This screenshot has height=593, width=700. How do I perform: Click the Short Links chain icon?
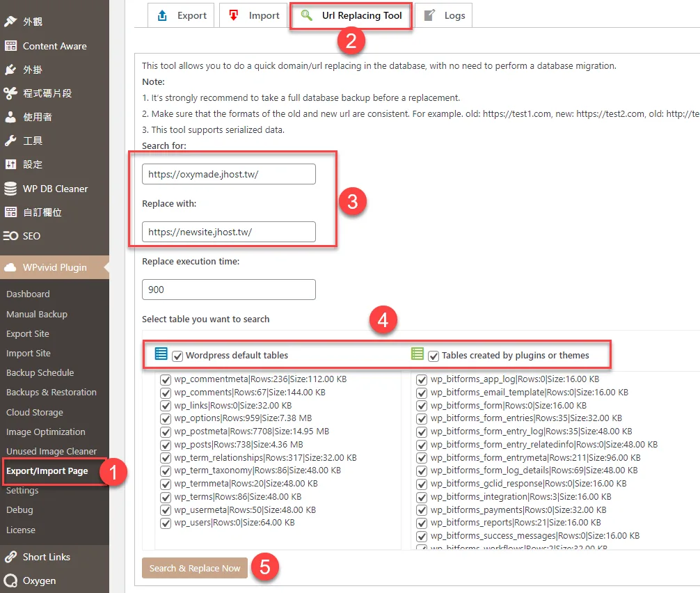pos(10,557)
